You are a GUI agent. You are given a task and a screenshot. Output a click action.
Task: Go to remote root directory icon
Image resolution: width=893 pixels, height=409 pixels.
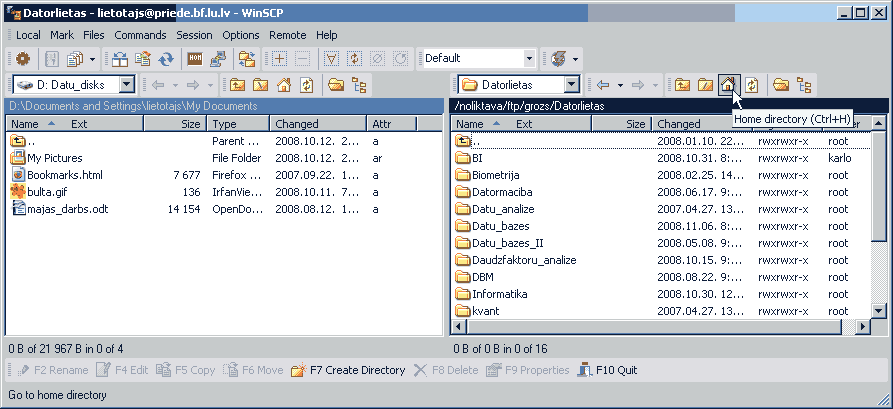point(705,85)
